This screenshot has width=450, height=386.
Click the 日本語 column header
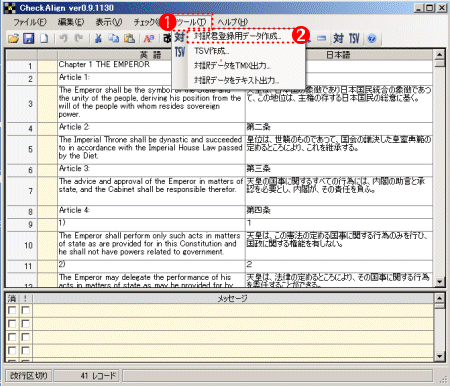338,55
